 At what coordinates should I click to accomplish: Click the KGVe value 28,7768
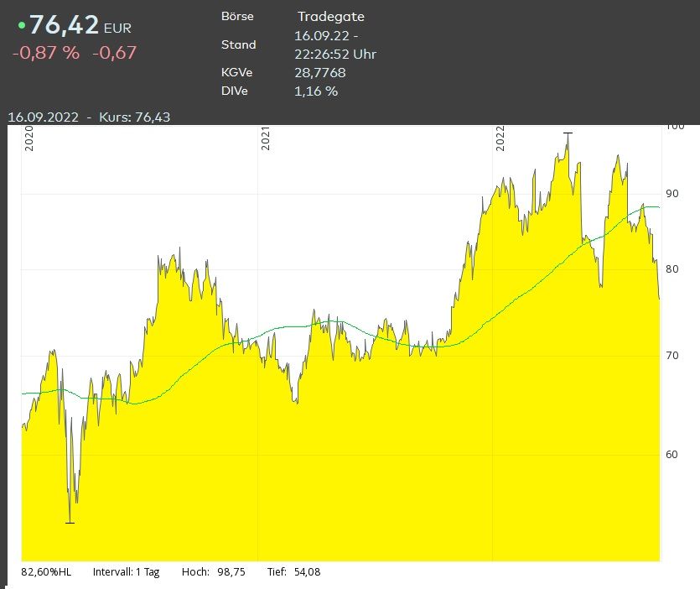pos(319,72)
